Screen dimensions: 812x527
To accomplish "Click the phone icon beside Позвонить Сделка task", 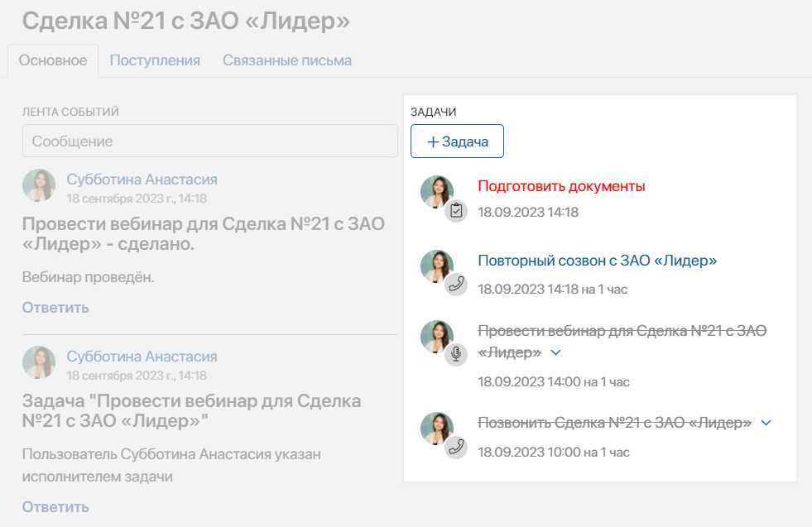I will coord(456,448).
